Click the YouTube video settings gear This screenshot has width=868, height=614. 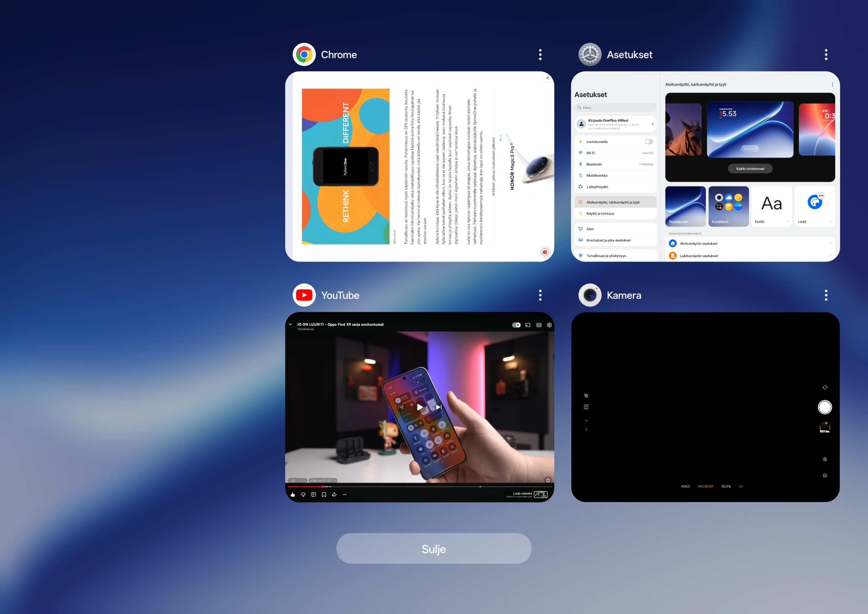click(549, 325)
